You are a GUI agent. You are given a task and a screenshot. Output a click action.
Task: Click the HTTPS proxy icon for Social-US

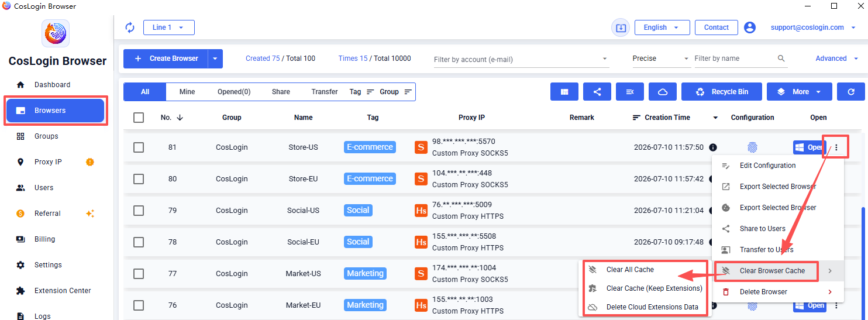coord(421,211)
